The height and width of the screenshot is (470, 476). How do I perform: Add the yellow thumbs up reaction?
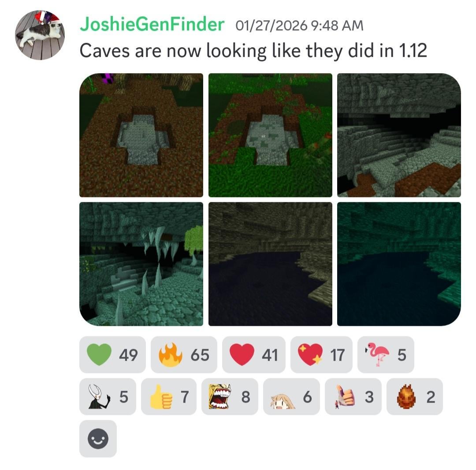(169, 396)
